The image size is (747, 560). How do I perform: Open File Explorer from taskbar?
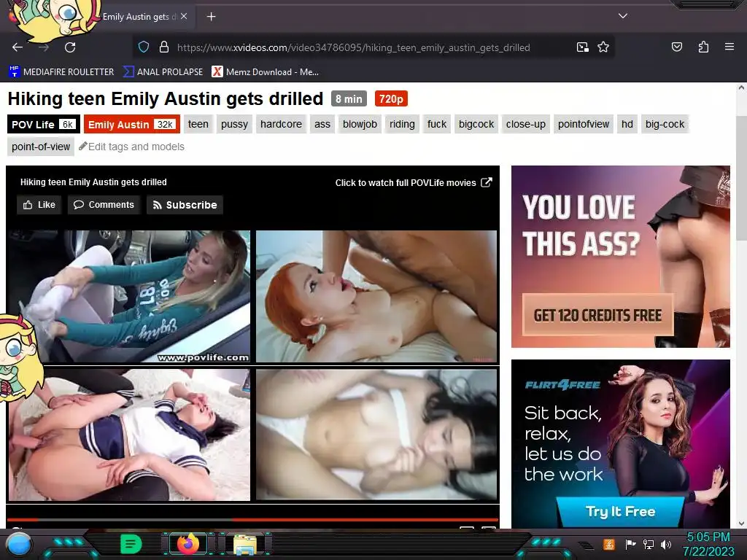click(x=245, y=544)
